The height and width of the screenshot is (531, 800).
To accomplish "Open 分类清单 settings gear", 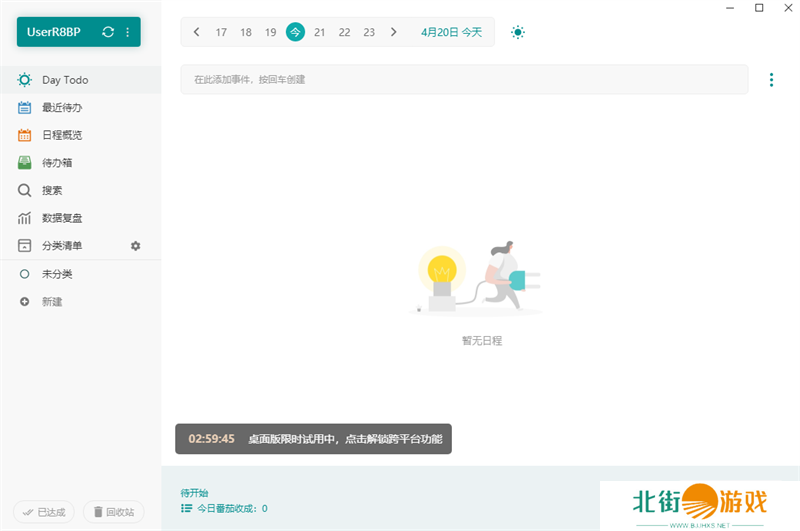I will pos(136,246).
